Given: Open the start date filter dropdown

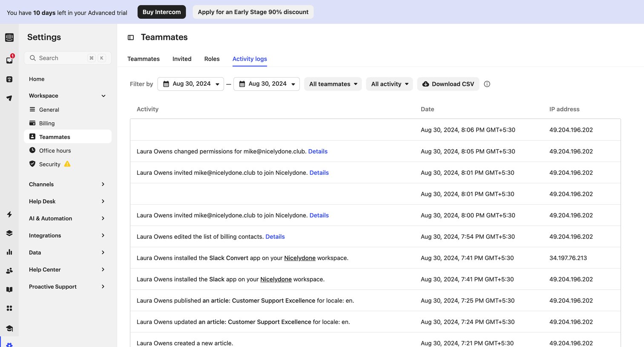Looking at the screenshot, I should tap(191, 84).
